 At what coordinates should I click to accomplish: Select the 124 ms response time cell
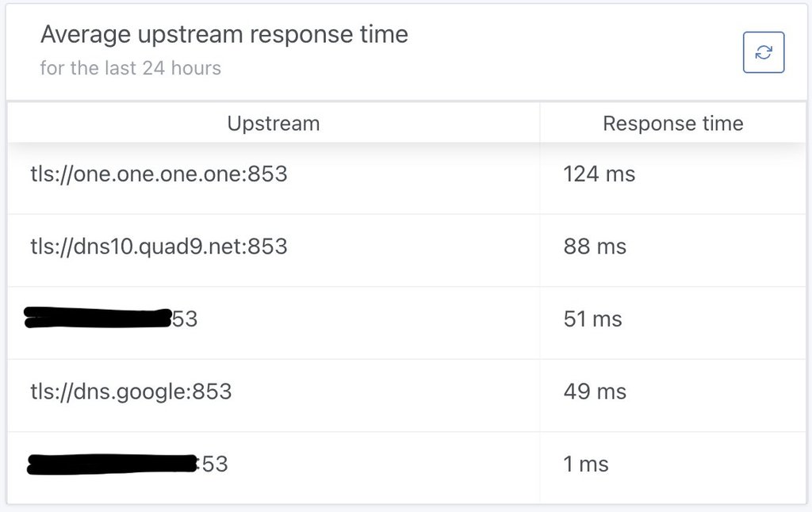(x=599, y=174)
